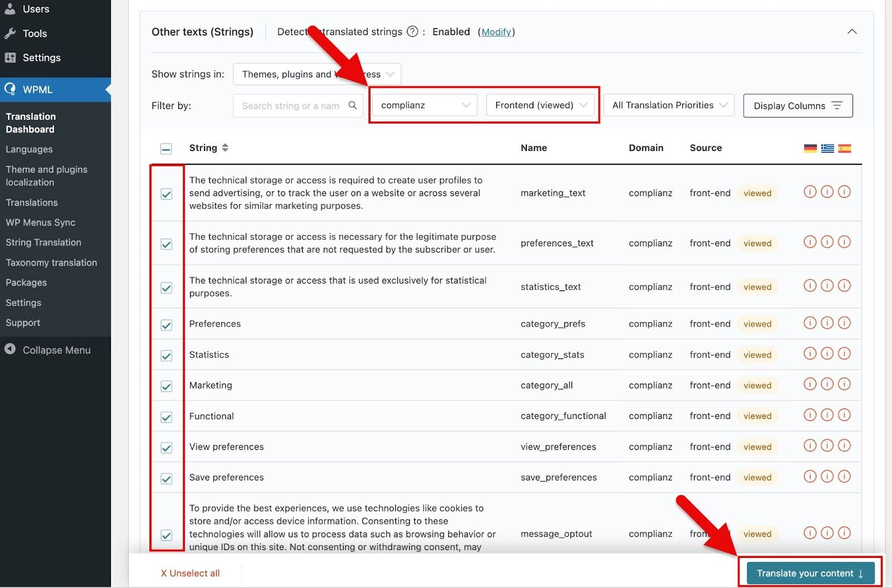Open Greek translation status for marketing_text
Viewport: 892px width, 588px height.
pos(827,192)
